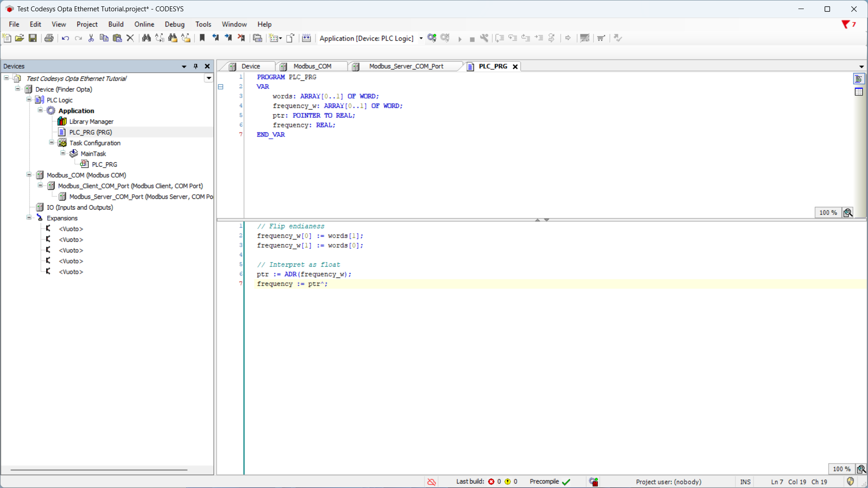
Task: Select Library Manager in the tree
Action: tap(91, 122)
